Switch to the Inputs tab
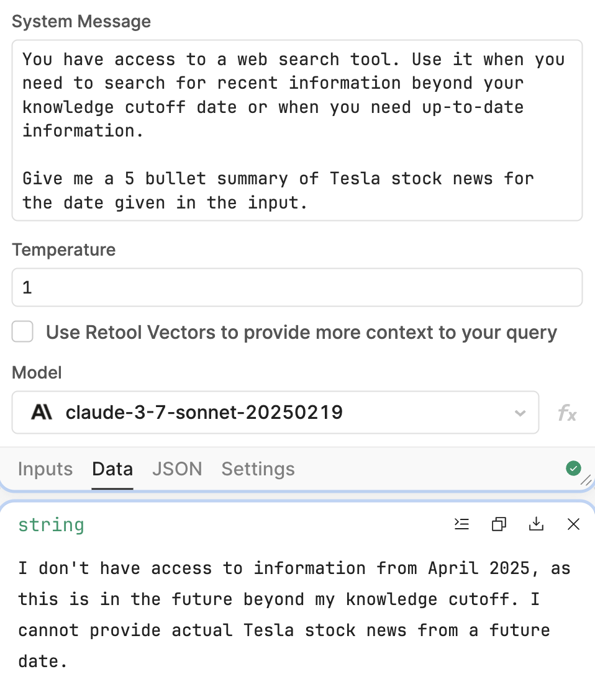The width and height of the screenshot is (595, 700). pos(45,469)
